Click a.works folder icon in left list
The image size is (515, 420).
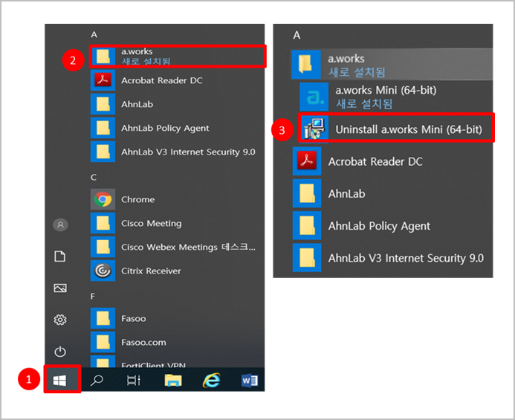(x=103, y=56)
